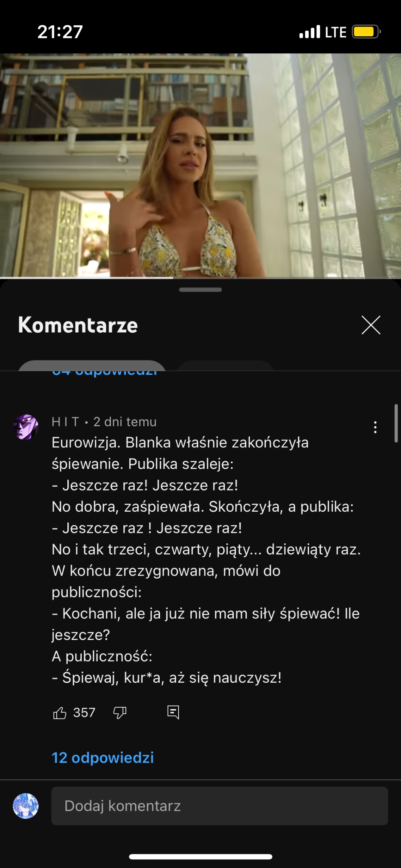
Task: Open HIT commenter's profile avatar
Action: (26, 427)
